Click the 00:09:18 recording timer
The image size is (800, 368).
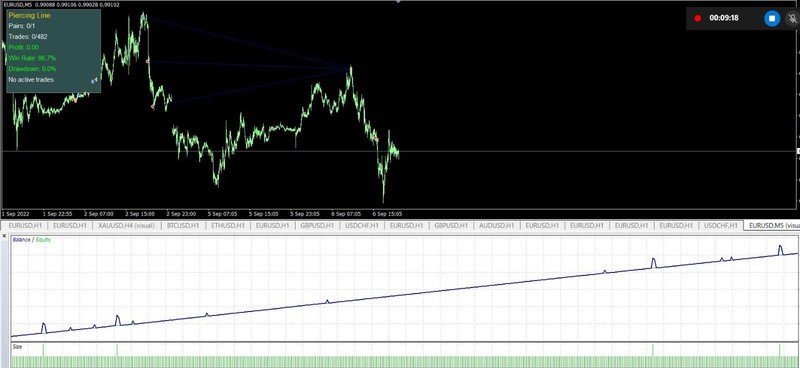723,18
